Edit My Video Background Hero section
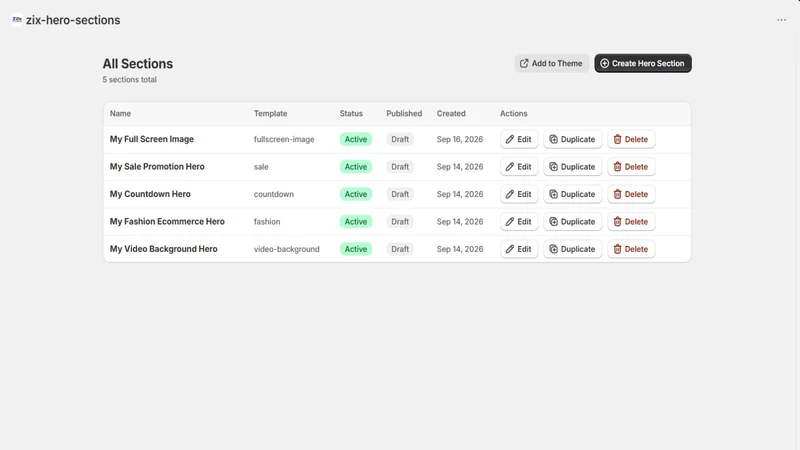Screen dimensions: 800x450 click(519, 249)
